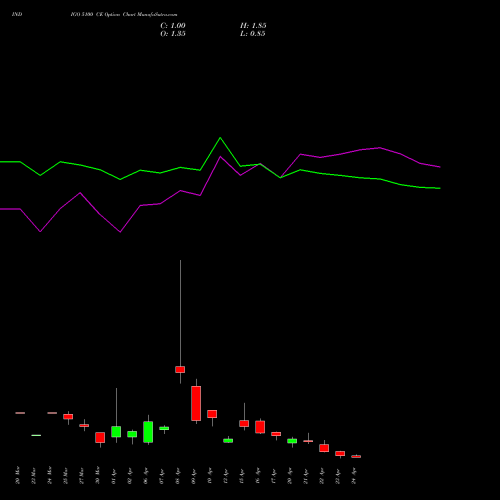This screenshot has width=500, height=500.
Task: Click the '01 Apr' date axis label
Action: 114,475
